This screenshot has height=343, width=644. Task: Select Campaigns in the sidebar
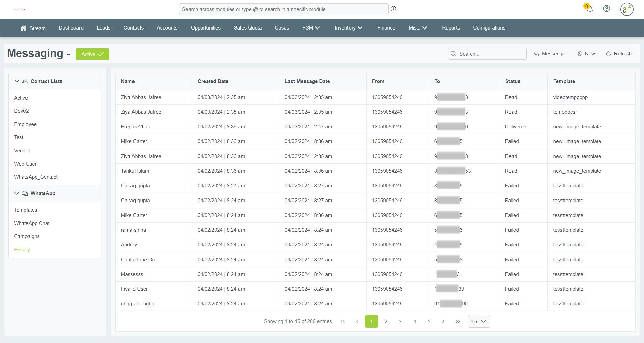(x=27, y=236)
